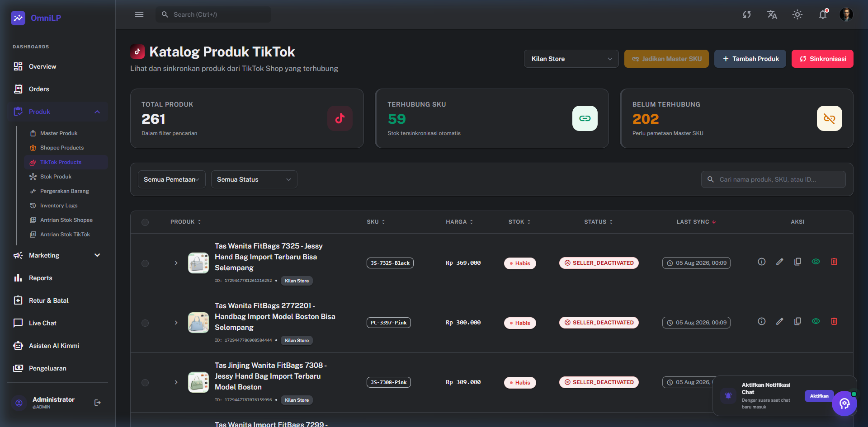This screenshot has height=427, width=868.
Task: Expand the Tas Wanita FitBags 2772201 row chevron
Action: coord(176,323)
